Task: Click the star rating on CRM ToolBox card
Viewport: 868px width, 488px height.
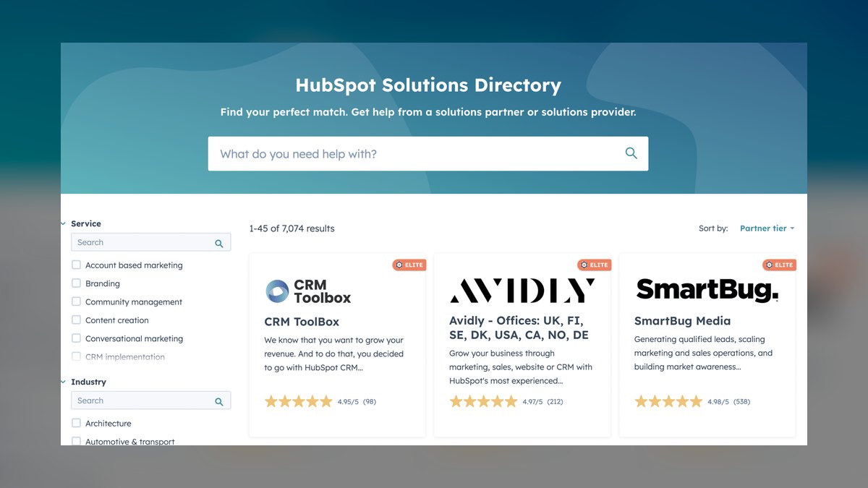Action: 298,401
